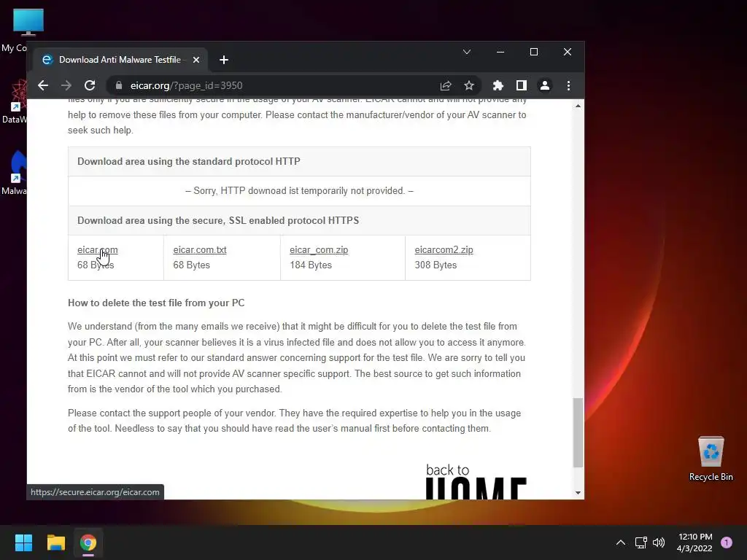The image size is (747, 560).
Task: Select the red DataW desktop shortcut
Action: [x=15, y=101]
